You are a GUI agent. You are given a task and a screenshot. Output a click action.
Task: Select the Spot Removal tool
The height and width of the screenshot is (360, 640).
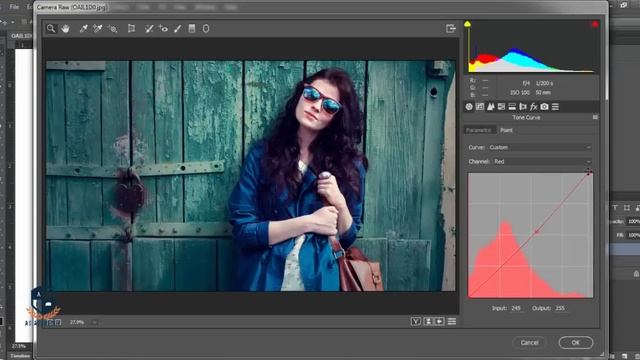coord(149,29)
